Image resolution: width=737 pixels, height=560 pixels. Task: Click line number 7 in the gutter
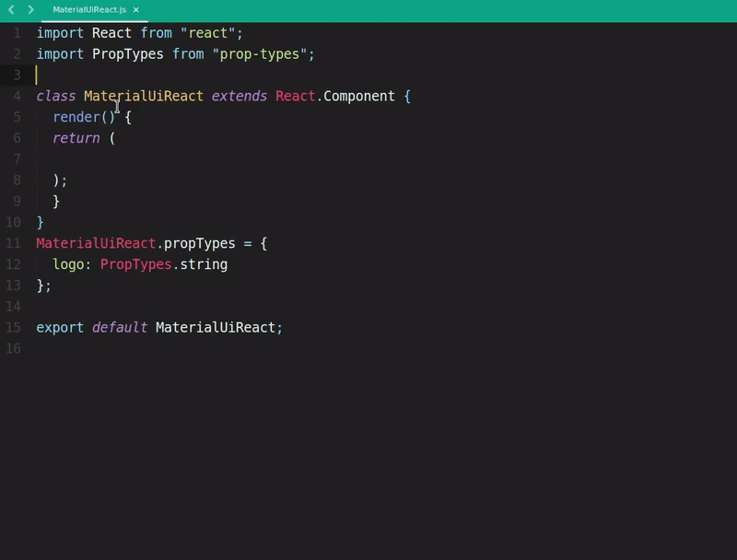tap(17, 159)
